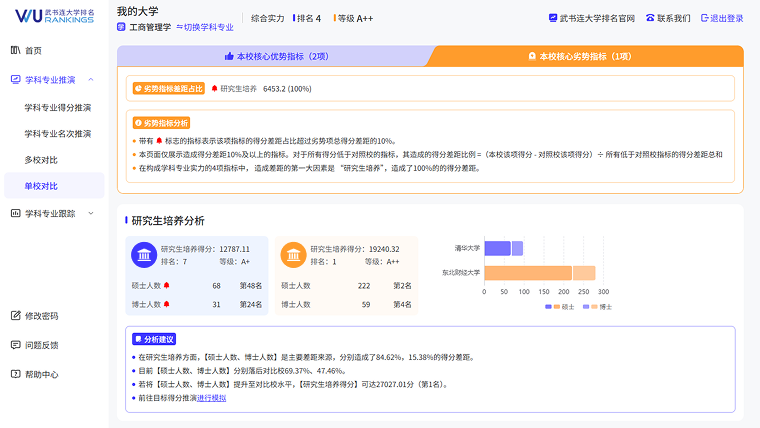The image size is (760, 428).
Task: Click the thumbs-up icon on advantage tab
Action: pyautogui.click(x=229, y=56)
